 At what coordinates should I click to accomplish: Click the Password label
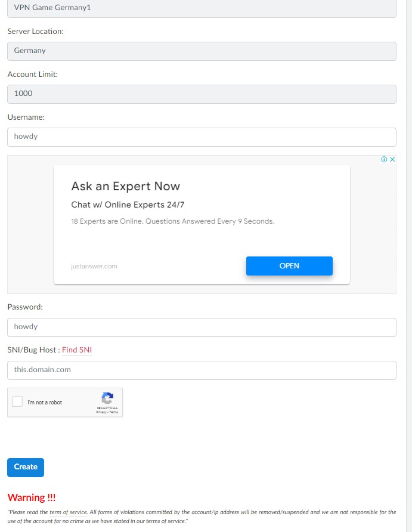25,307
